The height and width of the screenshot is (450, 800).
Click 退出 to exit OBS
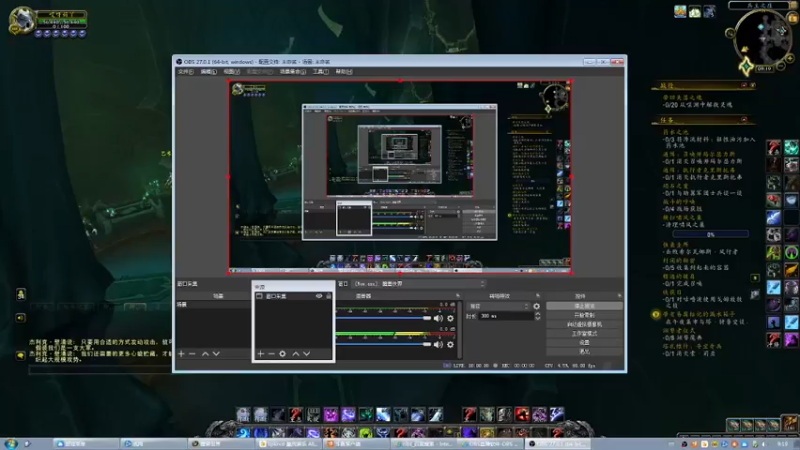click(x=584, y=352)
